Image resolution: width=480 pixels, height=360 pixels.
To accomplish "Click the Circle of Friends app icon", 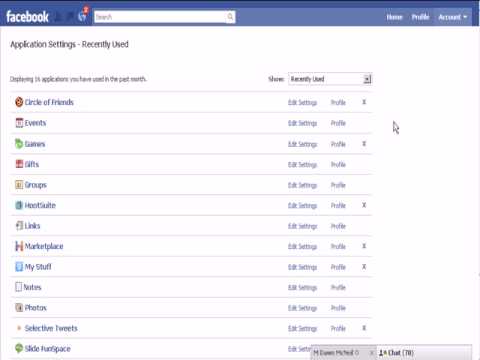I will pyautogui.click(x=19, y=102).
